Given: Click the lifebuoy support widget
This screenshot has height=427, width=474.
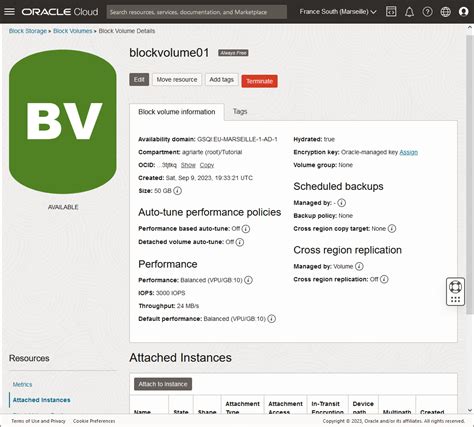Looking at the screenshot, I should pyautogui.click(x=455, y=287).
